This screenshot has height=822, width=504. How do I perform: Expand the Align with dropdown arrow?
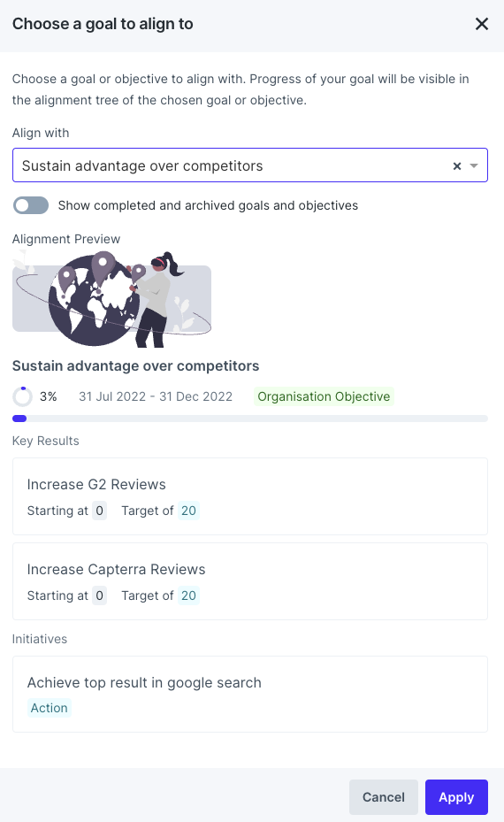coord(474,165)
